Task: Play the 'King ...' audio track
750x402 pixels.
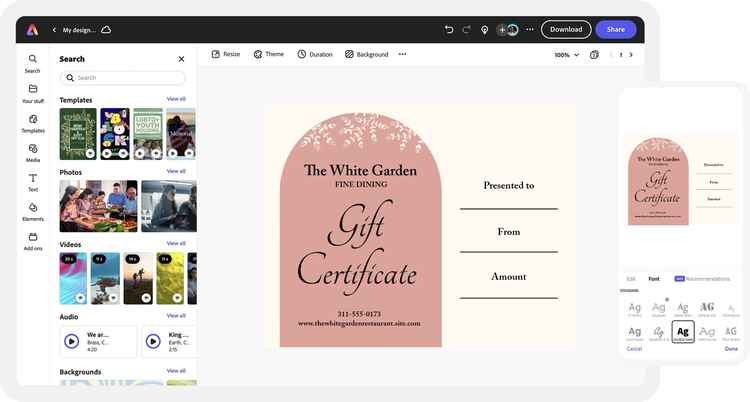Action: (x=153, y=341)
